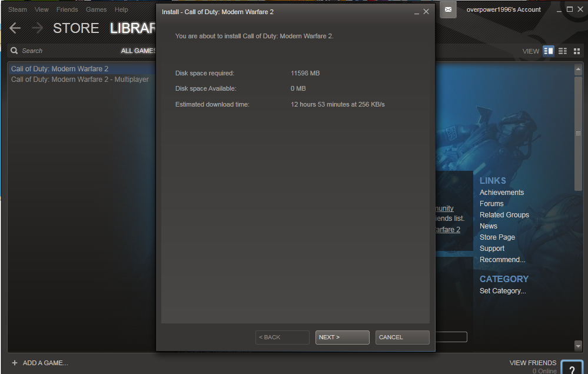Click the 'You are about to install' message
This screenshot has height=374, width=588.
click(254, 36)
